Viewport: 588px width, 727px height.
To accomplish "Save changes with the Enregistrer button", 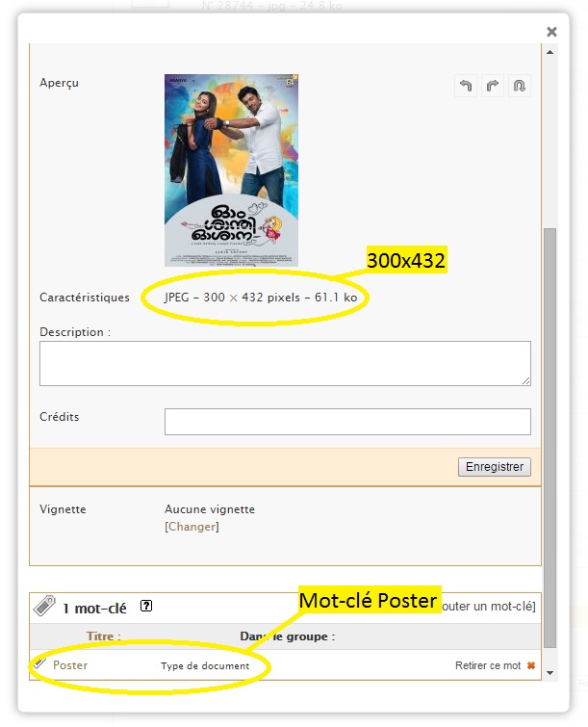I will click(495, 467).
